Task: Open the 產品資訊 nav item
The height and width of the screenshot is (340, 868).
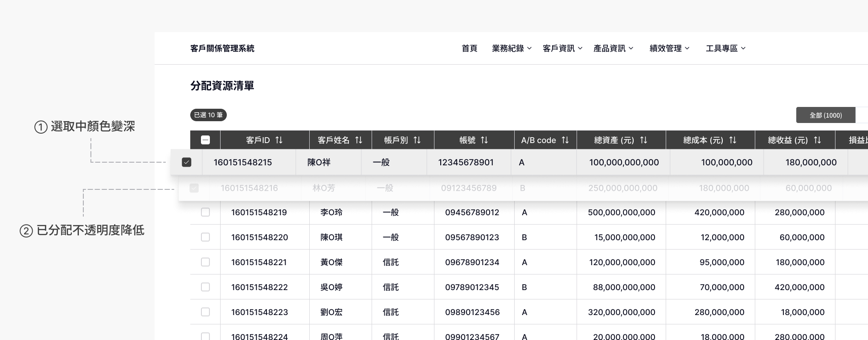Action: (610, 49)
